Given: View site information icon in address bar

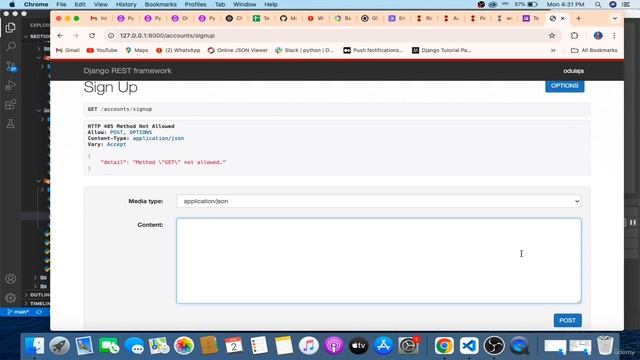Looking at the screenshot, I should tap(111, 36).
